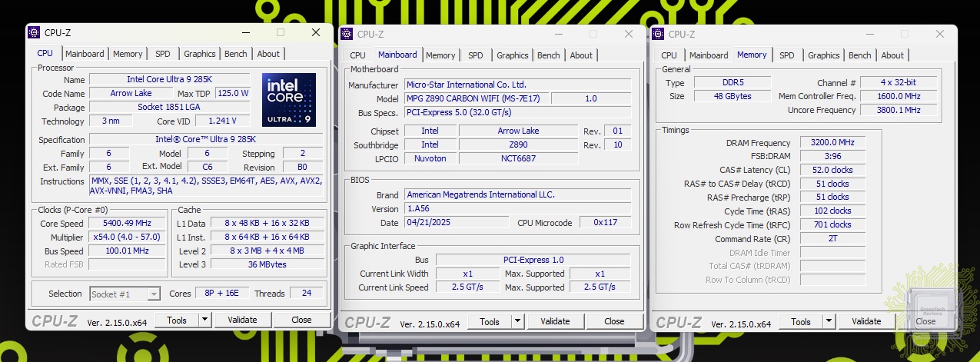Open About tab in left CPU window
The width and height of the screenshot is (980, 362).
tap(268, 54)
